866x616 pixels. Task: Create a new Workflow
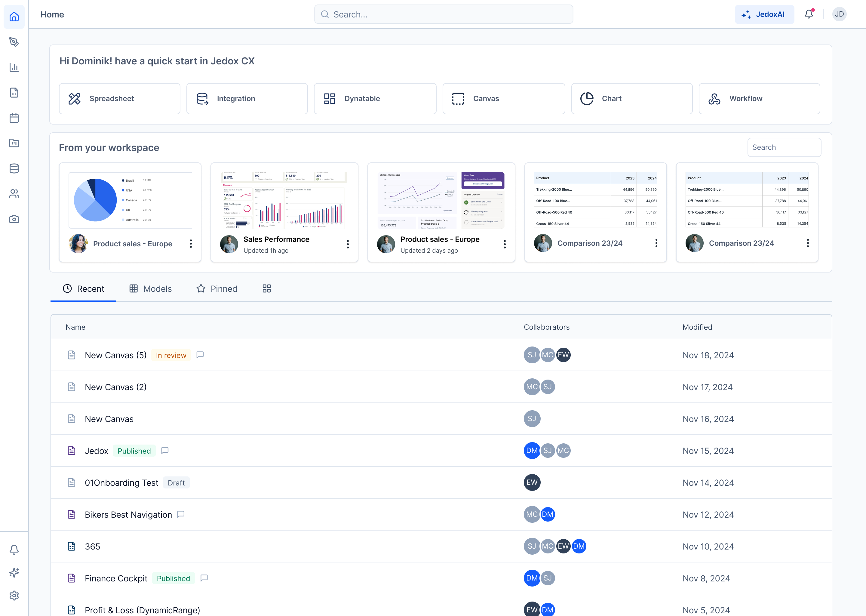pos(759,99)
